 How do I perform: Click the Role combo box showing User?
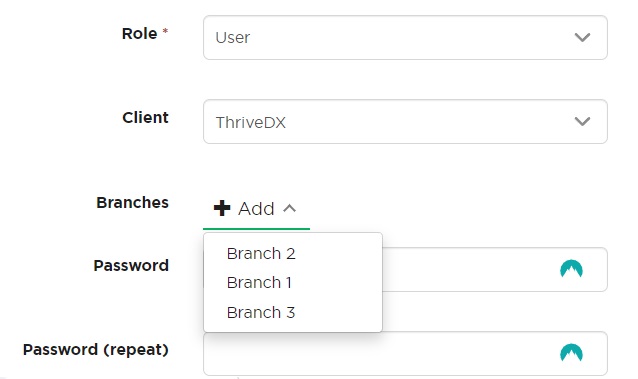coord(405,37)
